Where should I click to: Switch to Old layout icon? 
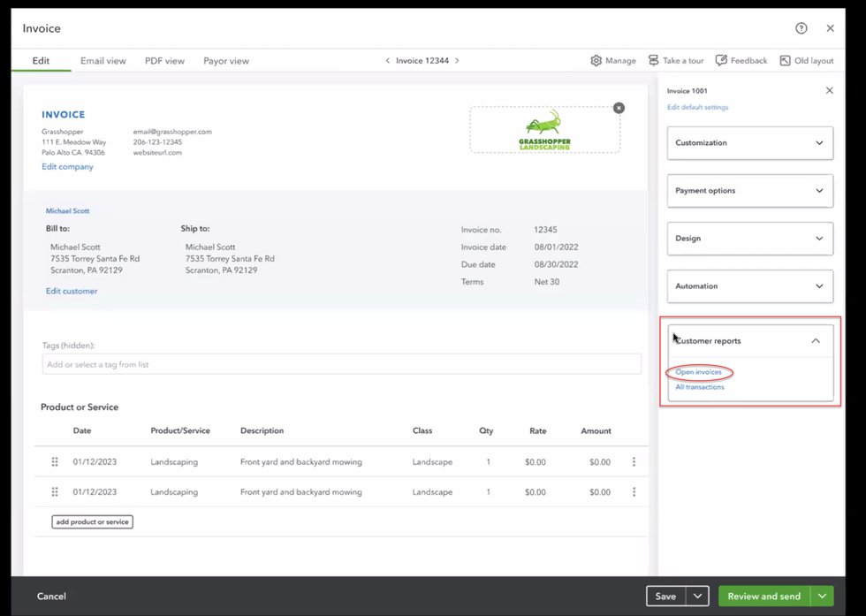(x=785, y=61)
